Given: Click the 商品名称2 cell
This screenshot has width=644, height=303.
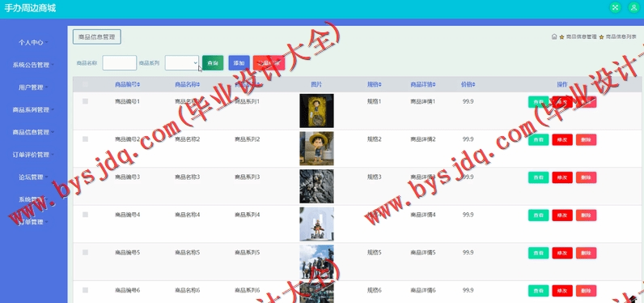Looking at the screenshot, I should pos(187,139).
